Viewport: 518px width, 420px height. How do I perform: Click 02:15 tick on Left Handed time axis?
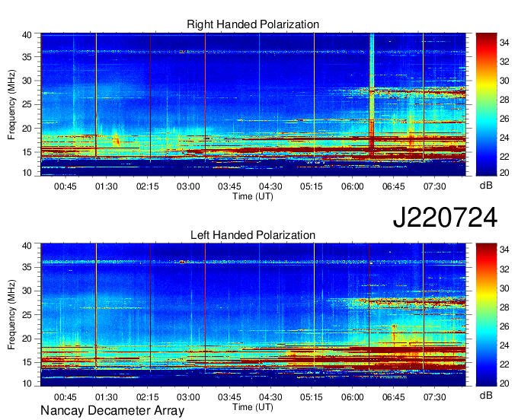point(147,397)
